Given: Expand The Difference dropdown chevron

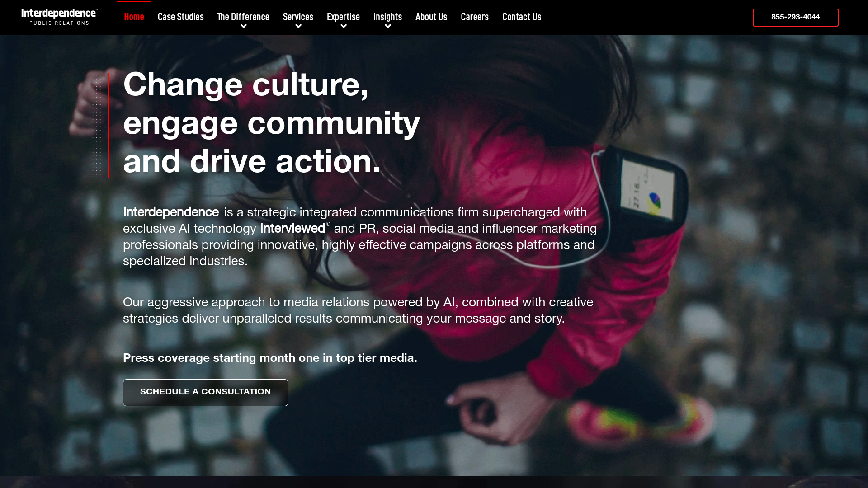Looking at the screenshot, I should [x=244, y=27].
